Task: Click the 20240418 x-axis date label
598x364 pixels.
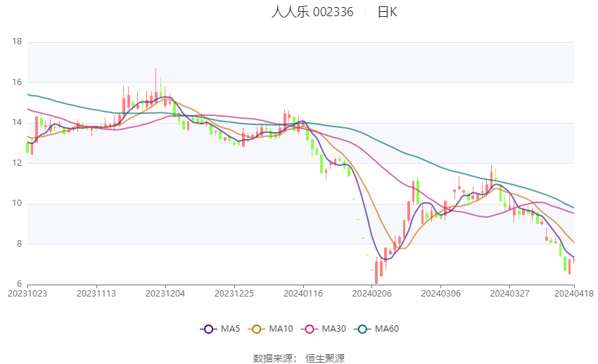Action: [x=574, y=294]
